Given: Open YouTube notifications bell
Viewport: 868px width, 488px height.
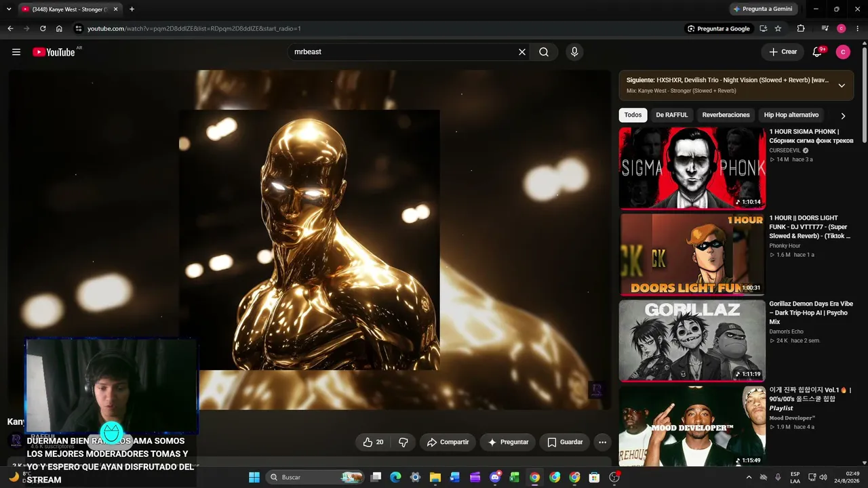Looking at the screenshot, I should 817,52.
